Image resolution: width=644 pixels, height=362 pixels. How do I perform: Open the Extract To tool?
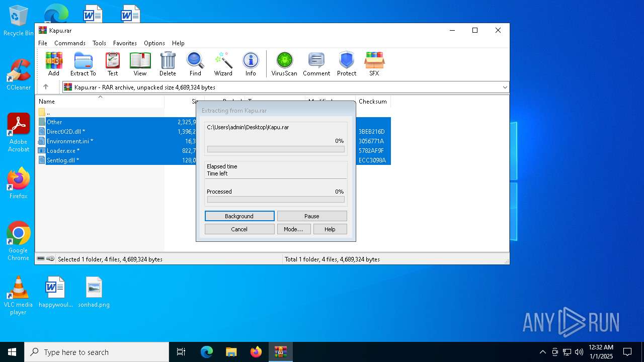coord(83,64)
